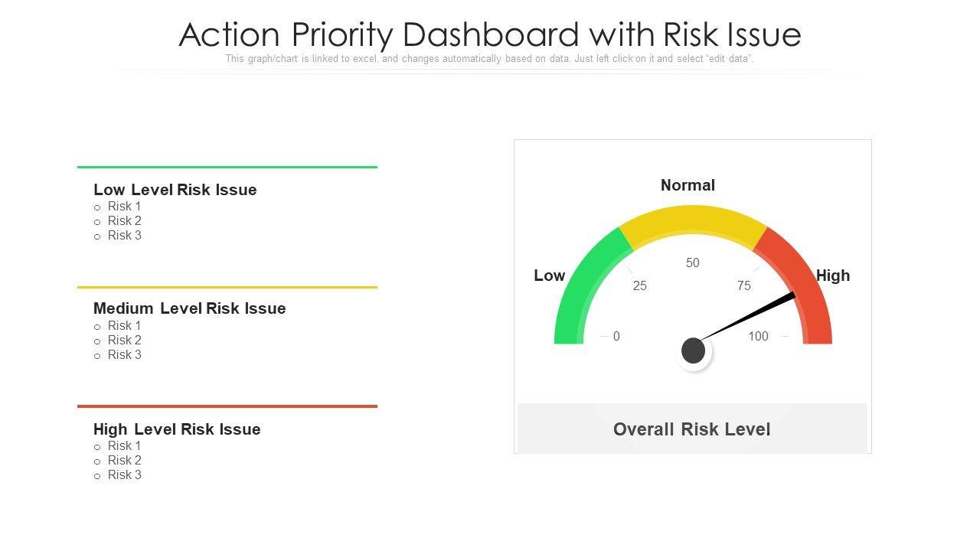The image size is (980, 551).
Task: Click the Normal label above the gauge
Action: (x=688, y=185)
